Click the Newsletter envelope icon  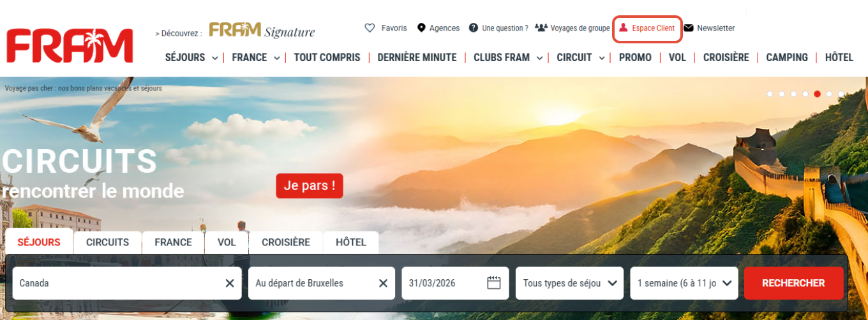[x=689, y=28]
